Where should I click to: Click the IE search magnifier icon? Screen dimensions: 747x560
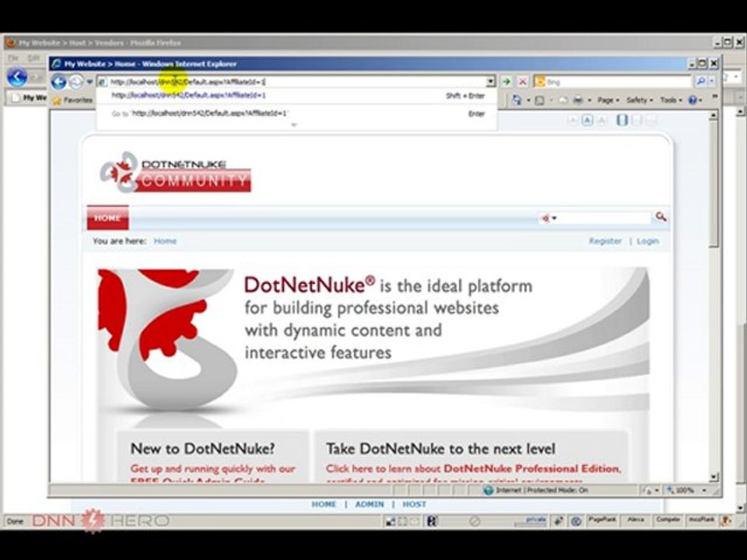tap(700, 82)
